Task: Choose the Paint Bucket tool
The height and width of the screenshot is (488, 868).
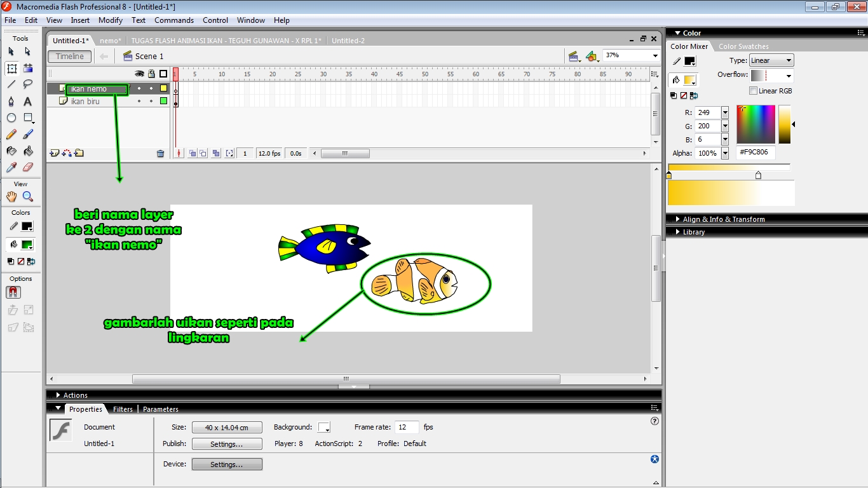Action: coord(28,151)
